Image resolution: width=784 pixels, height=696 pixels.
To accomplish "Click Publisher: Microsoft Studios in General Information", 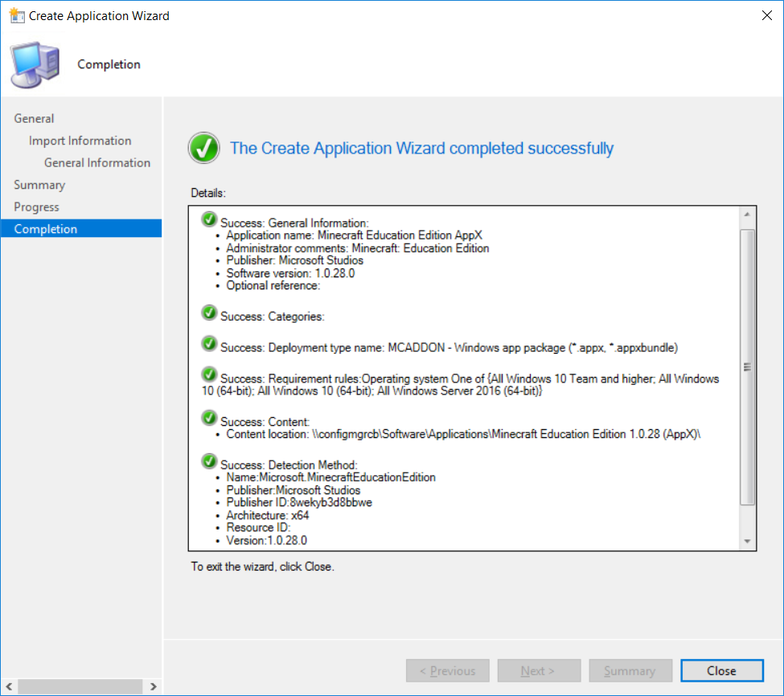I will coord(294,260).
